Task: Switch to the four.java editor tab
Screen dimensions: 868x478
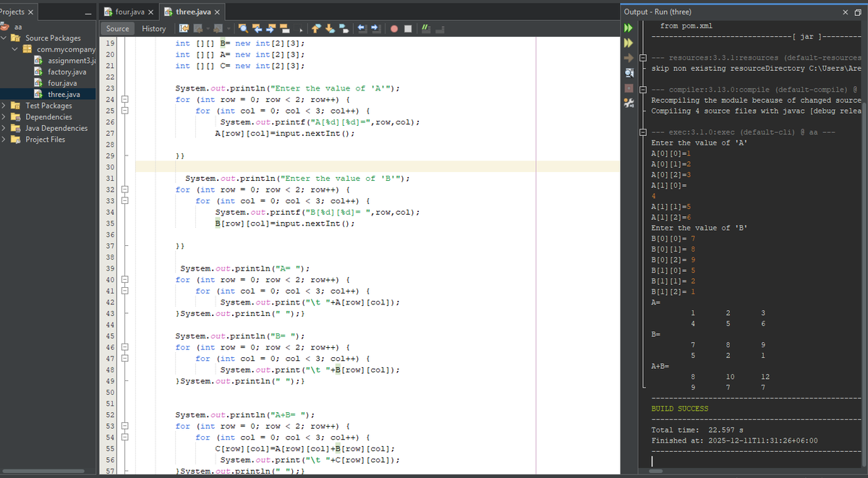Action: point(129,12)
